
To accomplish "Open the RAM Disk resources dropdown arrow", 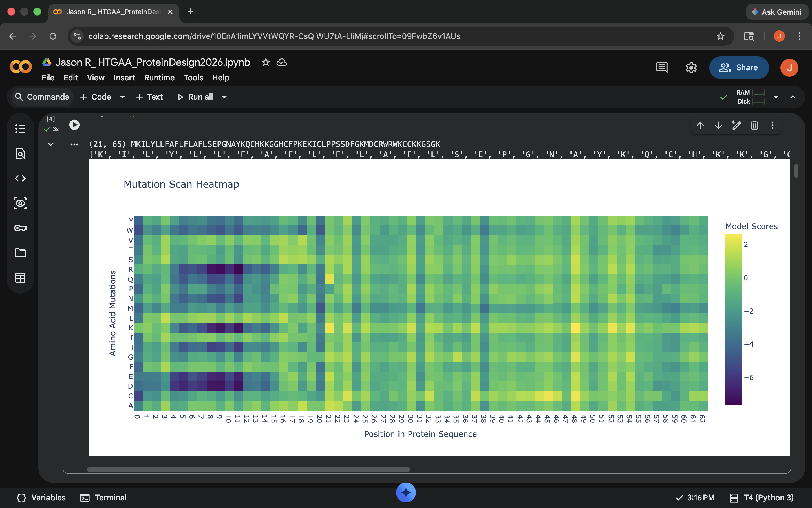I will point(775,97).
